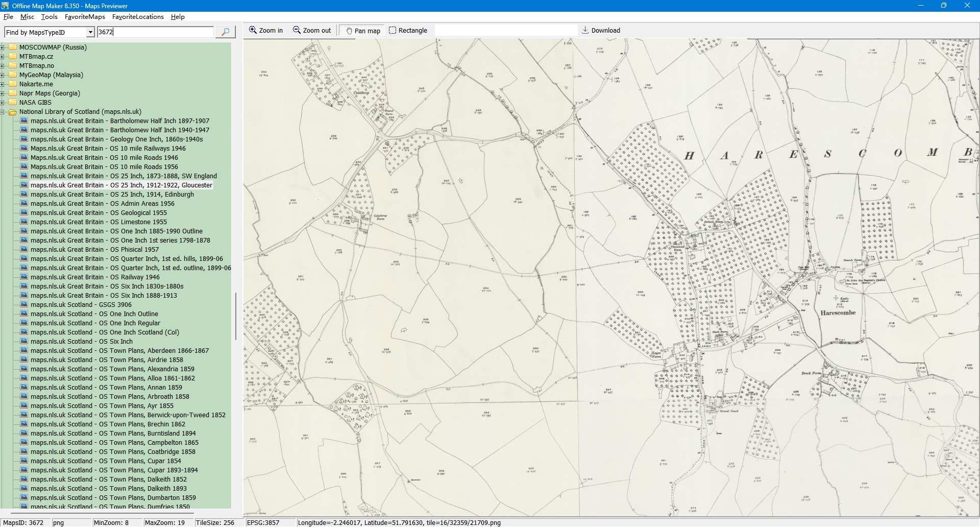
Task: Expand the MOSCOWMAP (Russia) folder
Action: [x=3, y=47]
